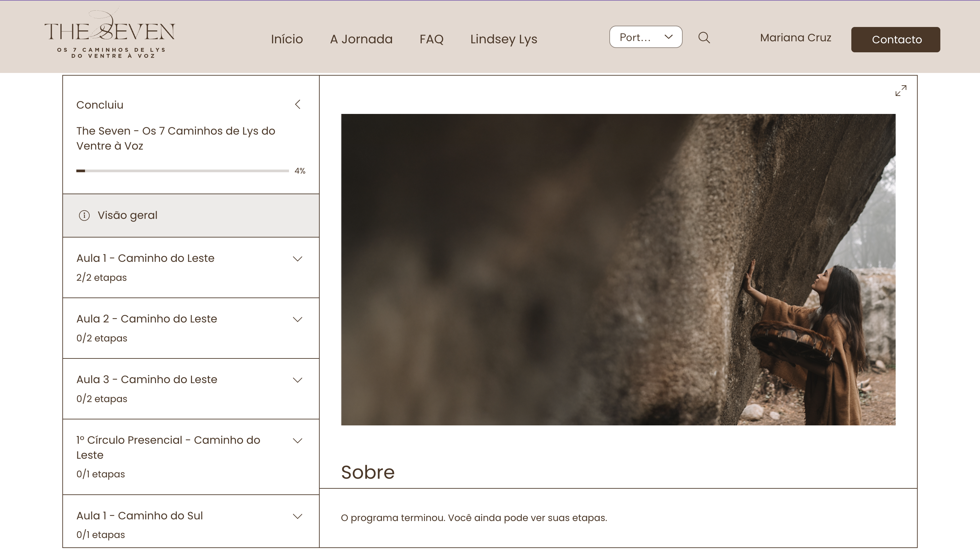Click 0/2 etapas under Aula 3
The image size is (980, 557).
click(x=102, y=399)
